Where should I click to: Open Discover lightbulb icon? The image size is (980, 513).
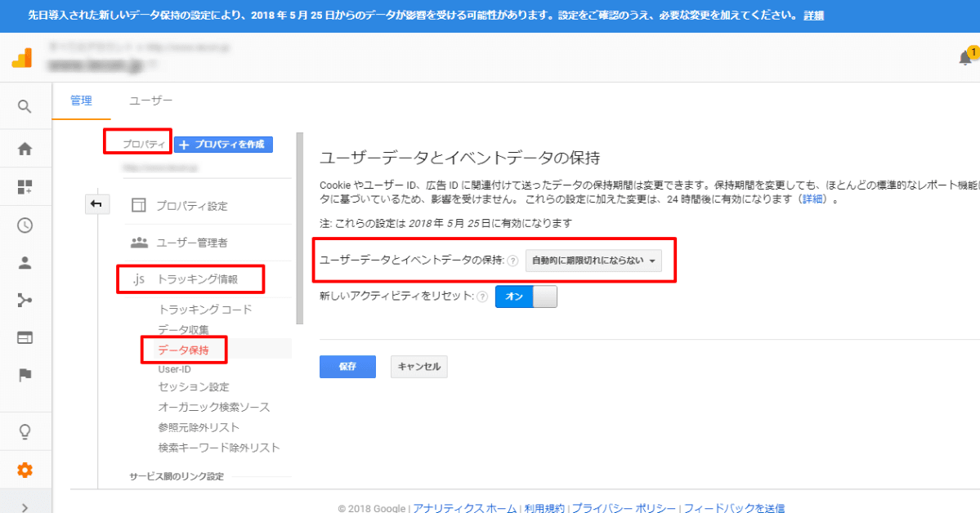coord(25,431)
